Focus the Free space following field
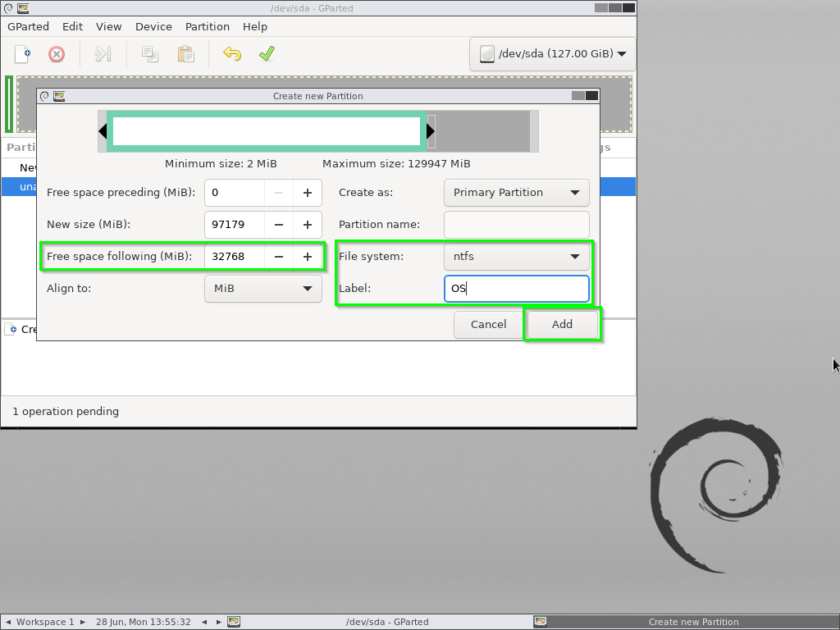The image size is (840, 630). (235, 257)
